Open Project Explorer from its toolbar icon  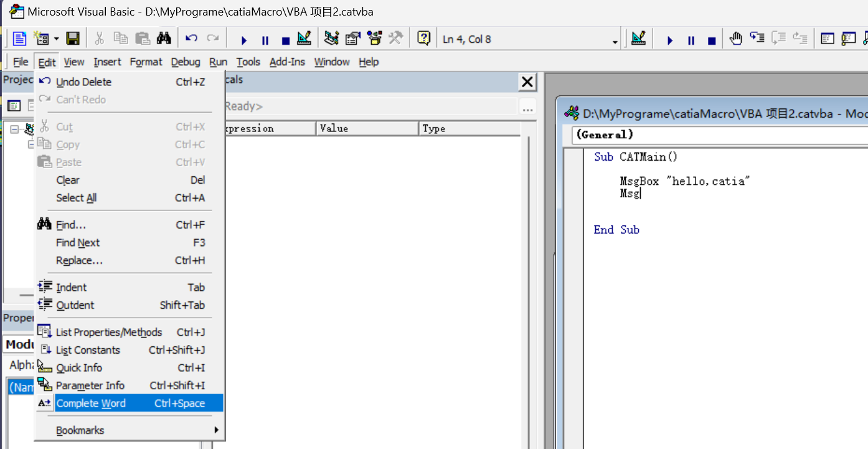pos(332,39)
